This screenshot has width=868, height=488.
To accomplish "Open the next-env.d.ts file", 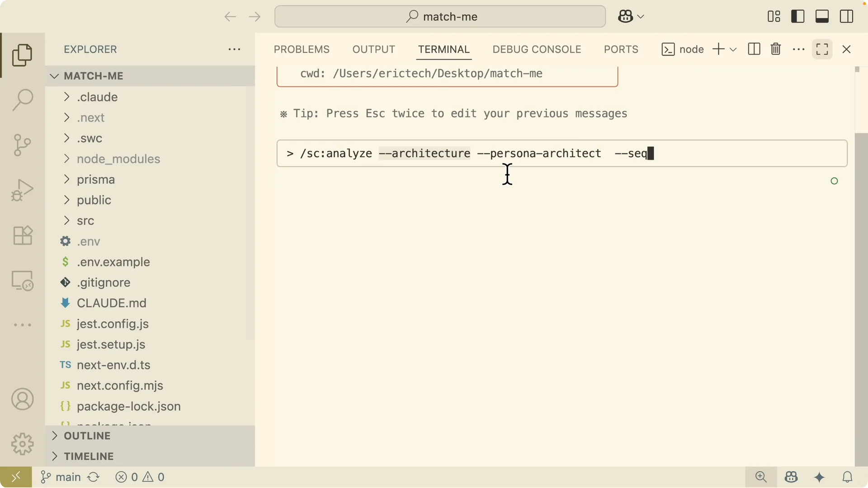I will 150,365.
